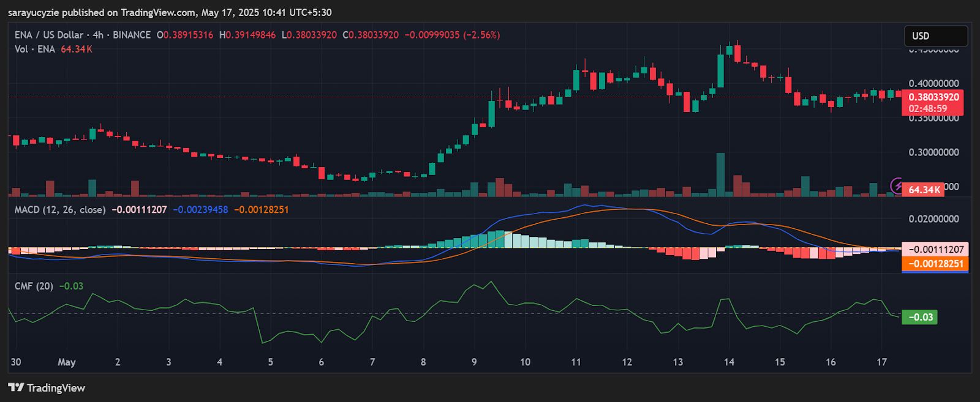Screen dimensions: 980x402
Task: Click the Vol · ENA indicator label
Action: [35, 49]
